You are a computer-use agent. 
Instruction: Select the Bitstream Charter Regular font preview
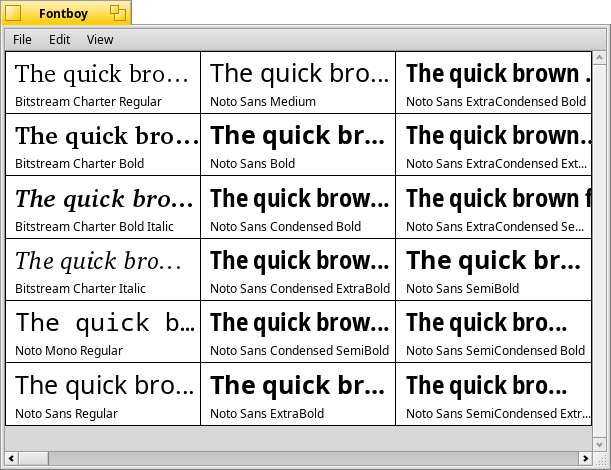tap(102, 82)
